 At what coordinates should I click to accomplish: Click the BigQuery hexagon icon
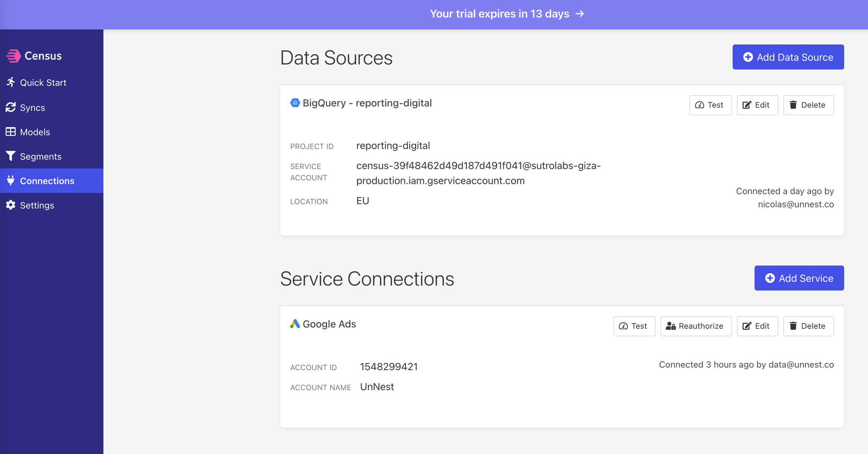point(295,103)
